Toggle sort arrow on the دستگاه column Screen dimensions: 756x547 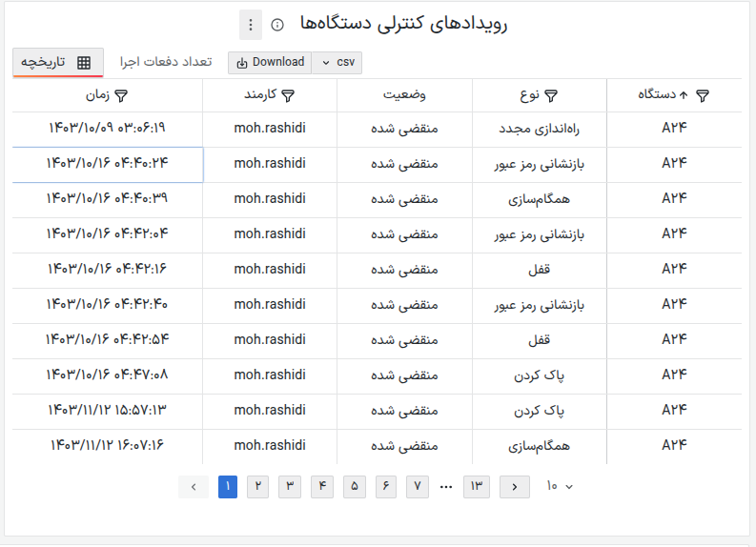[683, 95]
